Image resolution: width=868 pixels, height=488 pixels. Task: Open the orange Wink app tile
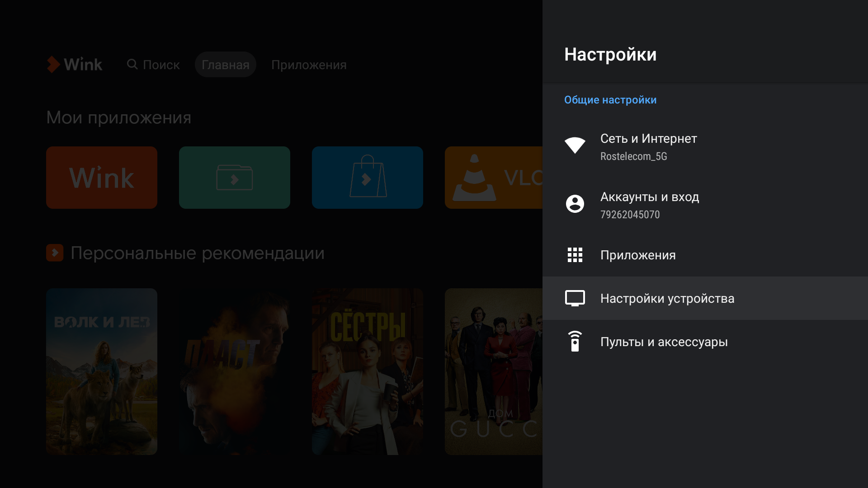[x=102, y=178]
